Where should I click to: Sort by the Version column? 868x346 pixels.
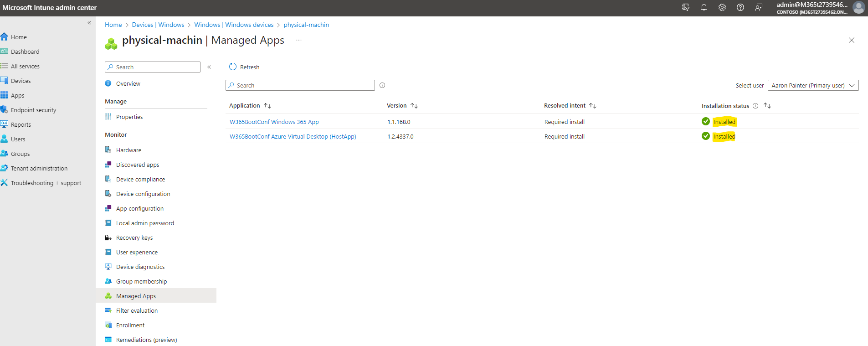click(x=402, y=105)
